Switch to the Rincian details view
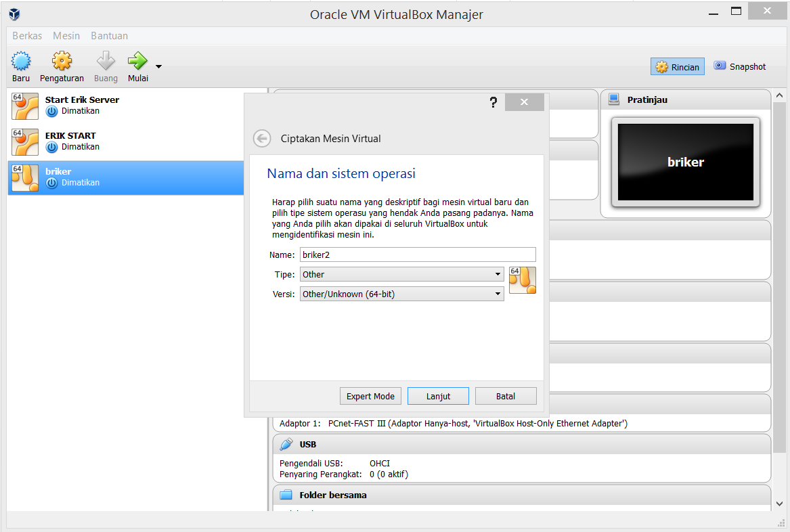 [677, 67]
